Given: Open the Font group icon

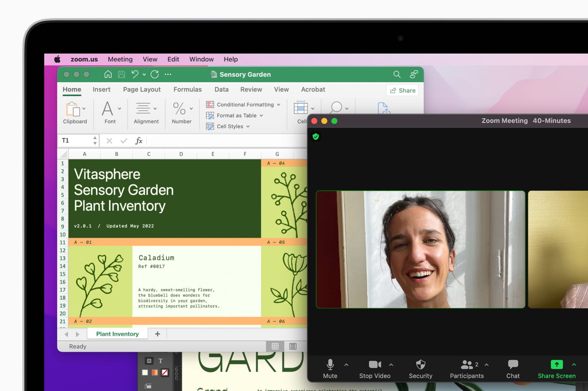Looking at the screenshot, I should [108, 109].
